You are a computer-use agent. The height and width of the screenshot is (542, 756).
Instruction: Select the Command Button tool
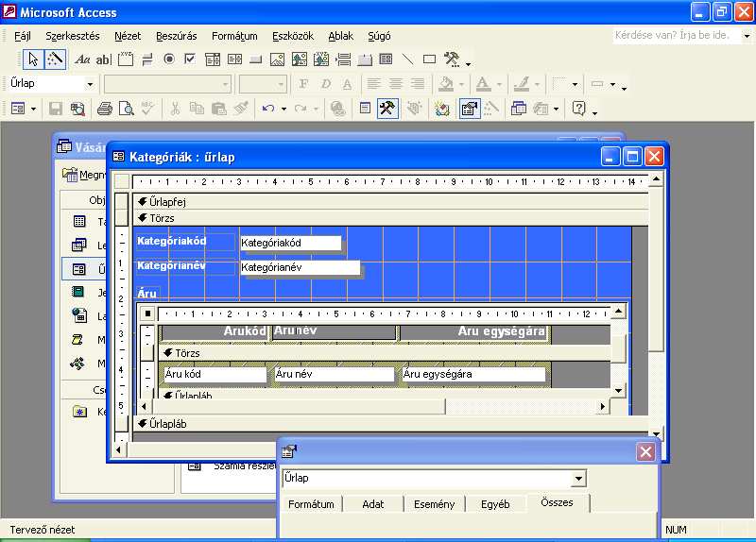(255, 59)
